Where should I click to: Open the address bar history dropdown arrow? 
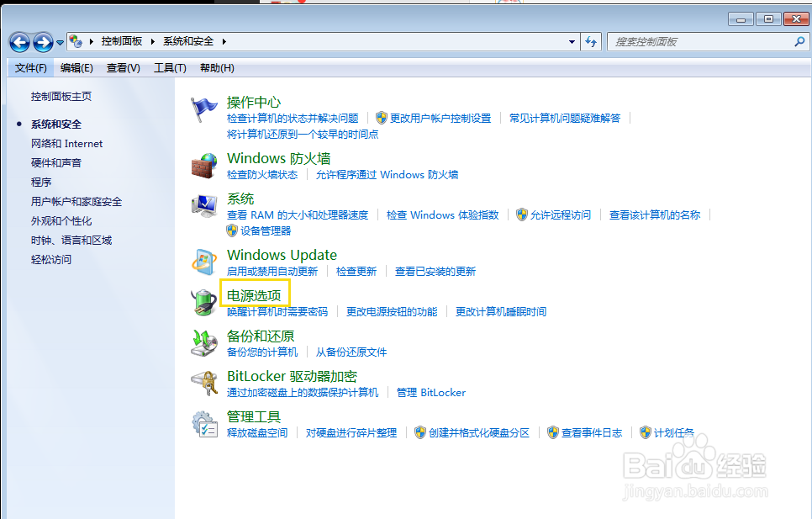click(572, 41)
